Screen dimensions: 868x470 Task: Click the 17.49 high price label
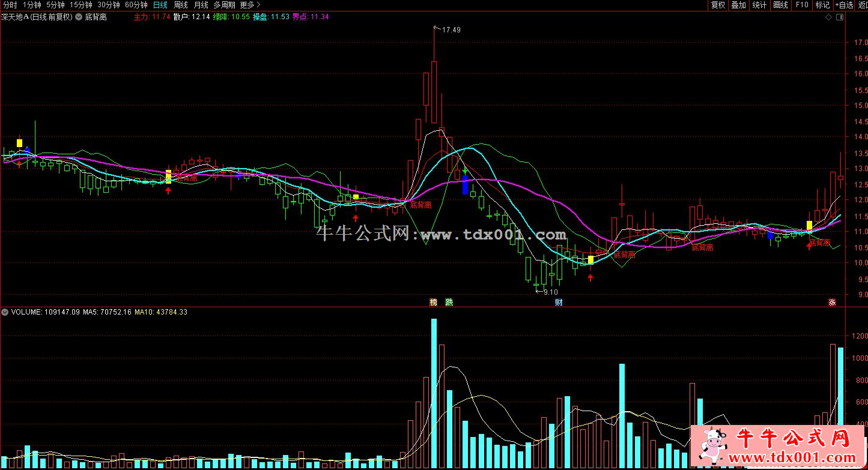point(451,29)
